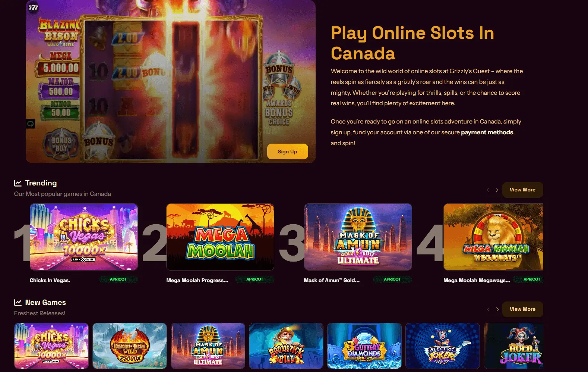Click Apricot provider tag under Chicks In Vegas
Image resolution: width=588 pixels, height=372 pixels.
coord(118,279)
